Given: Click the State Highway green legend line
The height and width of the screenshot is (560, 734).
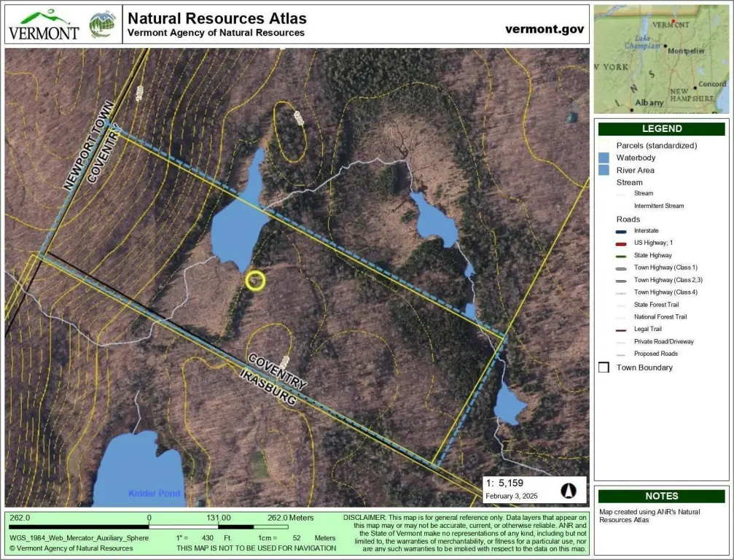Looking at the screenshot, I should tap(621, 256).
